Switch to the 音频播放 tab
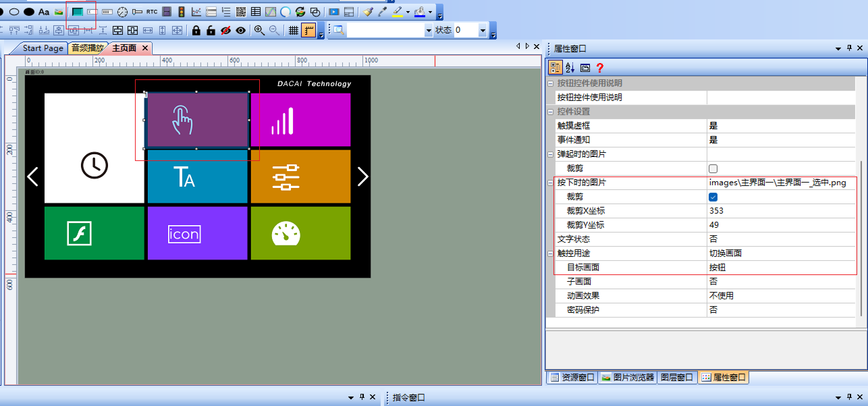The image size is (868, 406). click(x=87, y=48)
